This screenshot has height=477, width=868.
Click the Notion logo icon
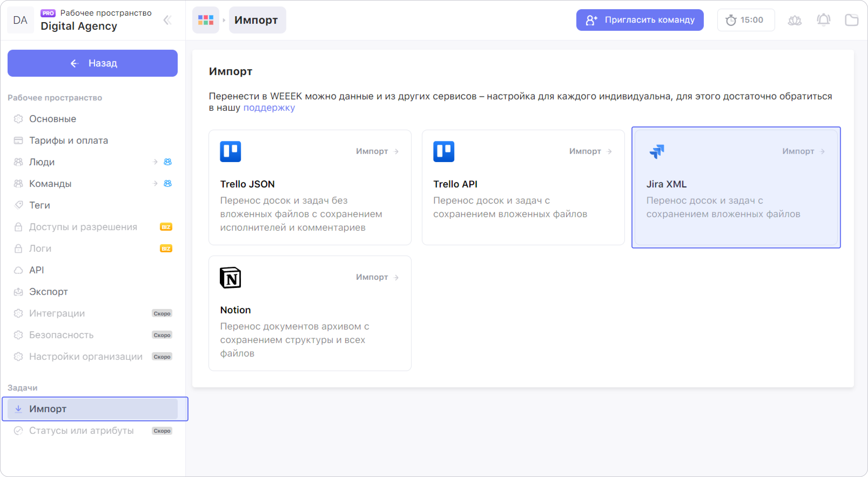230,277
